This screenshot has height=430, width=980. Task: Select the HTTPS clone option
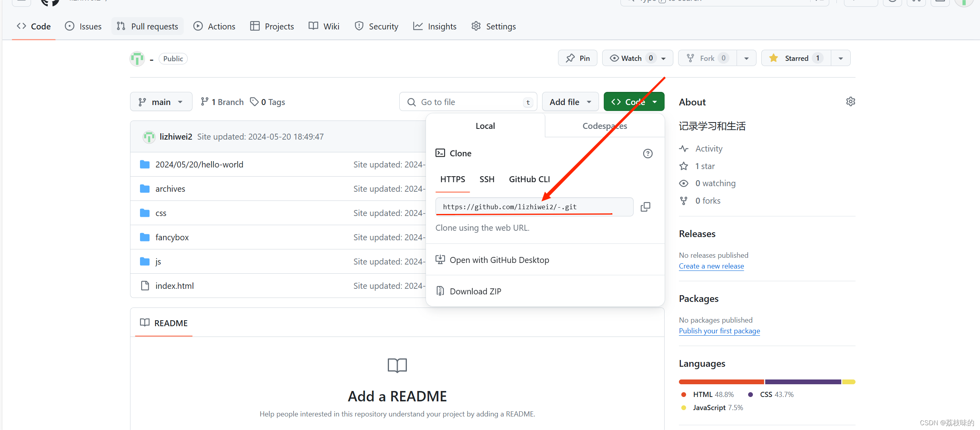tap(453, 179)
